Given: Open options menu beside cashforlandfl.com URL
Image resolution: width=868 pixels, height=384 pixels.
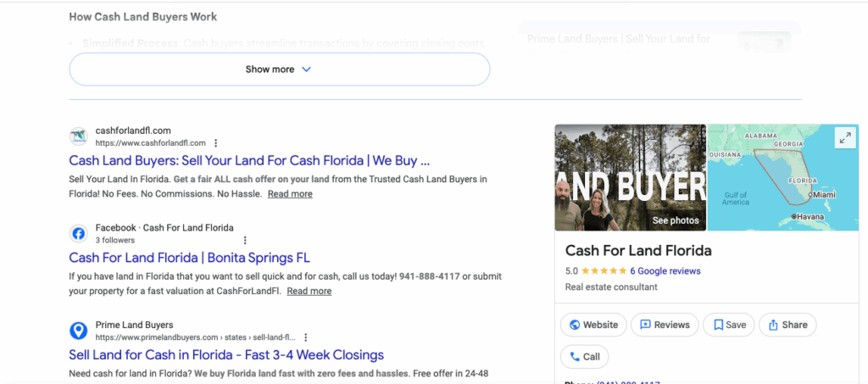Looking at the screenshot, I should [216, 142].
